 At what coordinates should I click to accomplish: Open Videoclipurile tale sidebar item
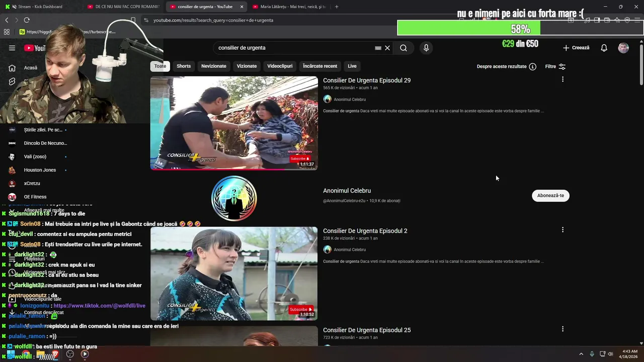[x=43, y=299]
